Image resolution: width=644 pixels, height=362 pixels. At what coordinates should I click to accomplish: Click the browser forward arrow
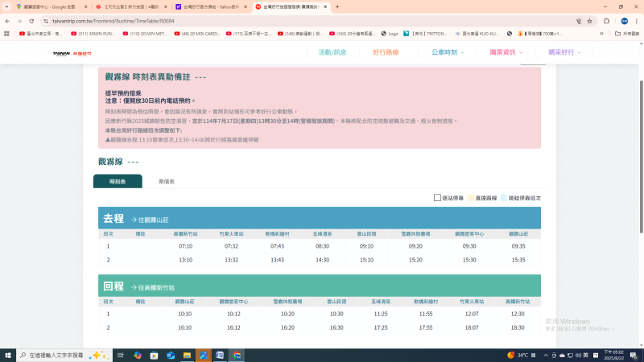click(19, 21)
